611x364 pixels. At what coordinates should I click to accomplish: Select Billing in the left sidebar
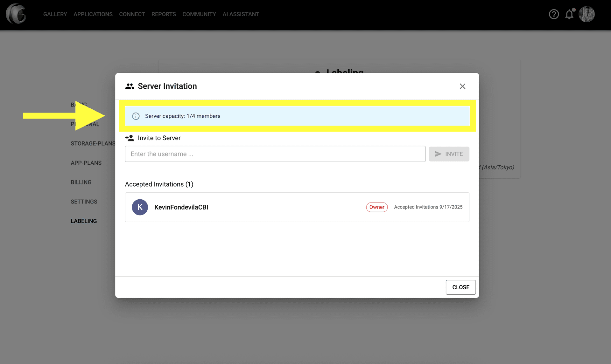(x=81, y=182)
